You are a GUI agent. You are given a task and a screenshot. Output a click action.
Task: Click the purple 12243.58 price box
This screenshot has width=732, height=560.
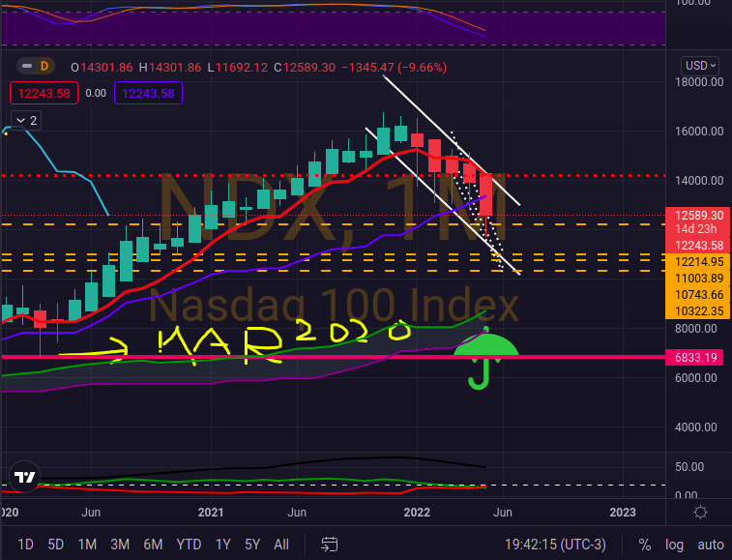[148, 94]
